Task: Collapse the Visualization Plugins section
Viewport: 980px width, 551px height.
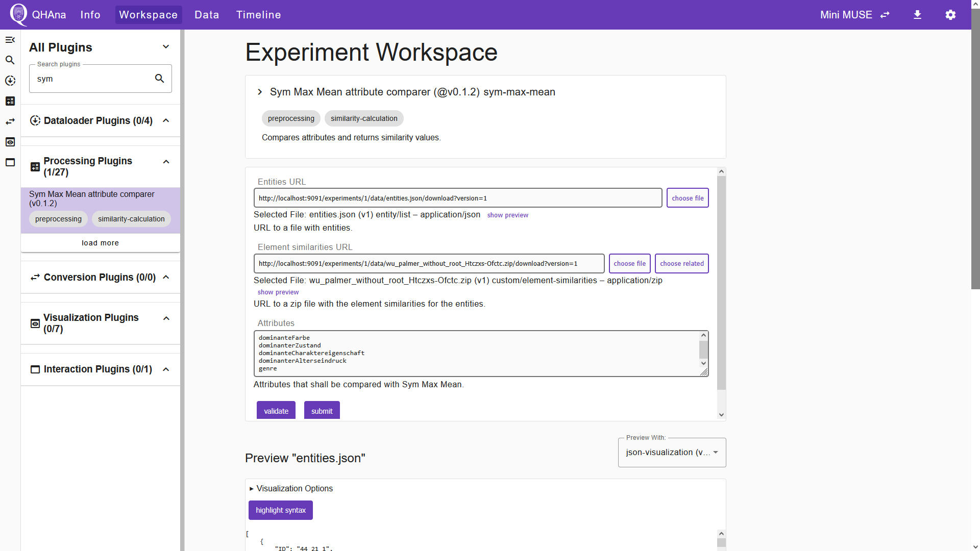Action: pos(166,318)
